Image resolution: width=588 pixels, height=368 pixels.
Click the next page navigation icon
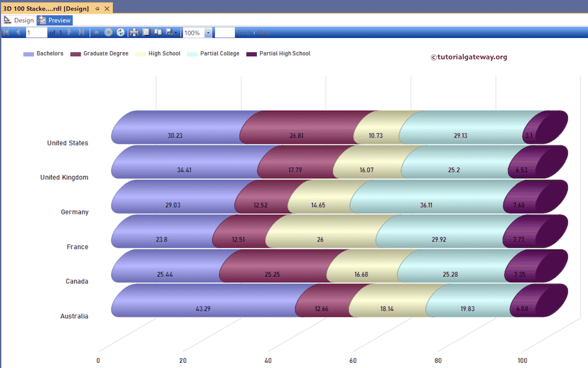(69, 33)
